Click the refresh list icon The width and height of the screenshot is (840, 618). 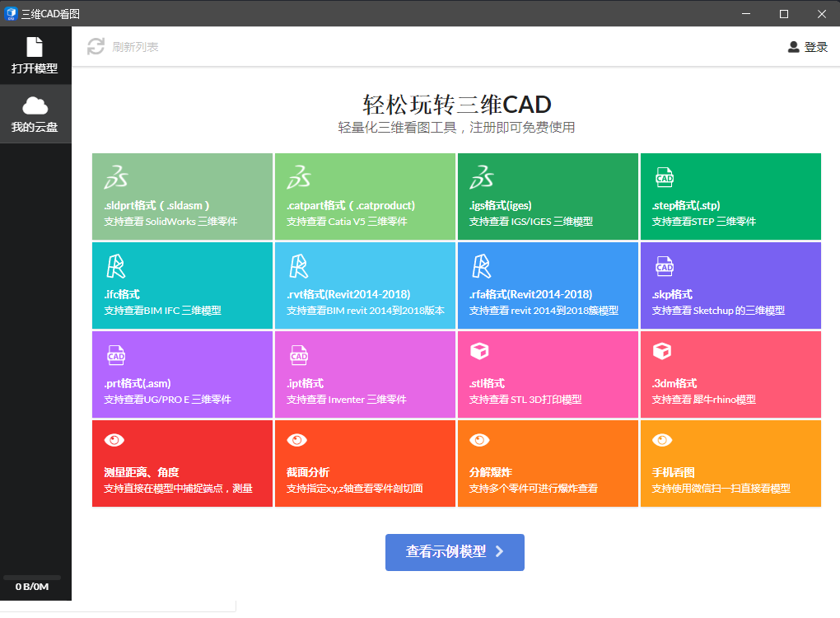96,47
